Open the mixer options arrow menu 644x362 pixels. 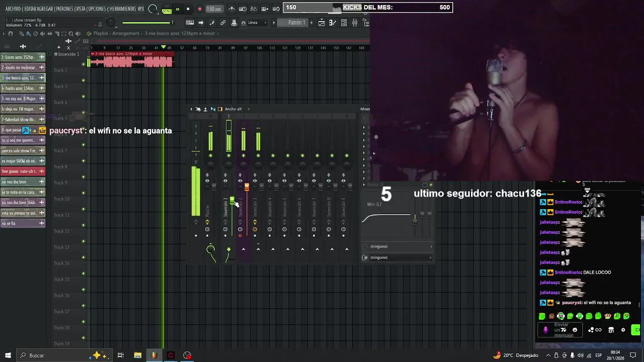(x=191, y=109)
